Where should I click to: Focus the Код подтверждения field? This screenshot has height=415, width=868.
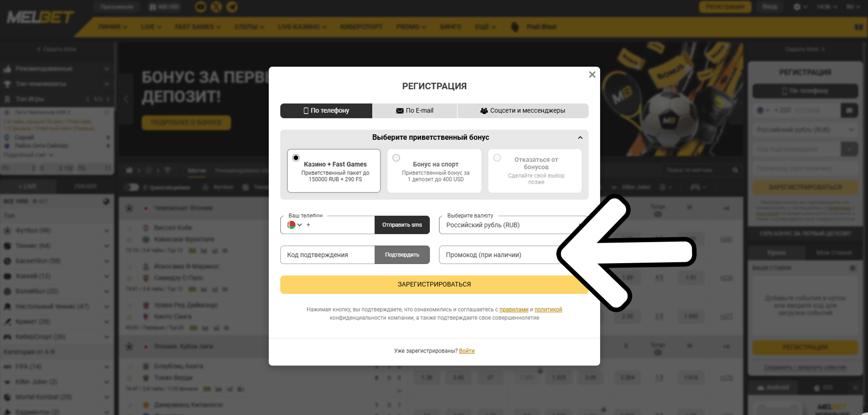328,255
